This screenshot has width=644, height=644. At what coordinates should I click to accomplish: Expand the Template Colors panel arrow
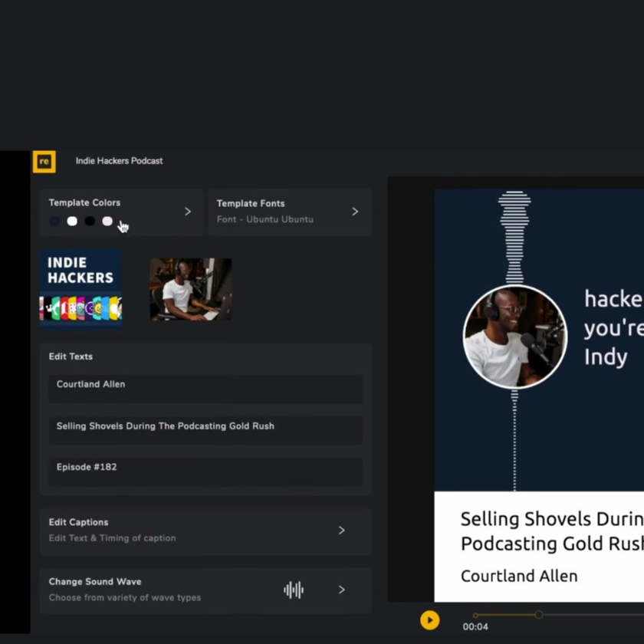188,212
